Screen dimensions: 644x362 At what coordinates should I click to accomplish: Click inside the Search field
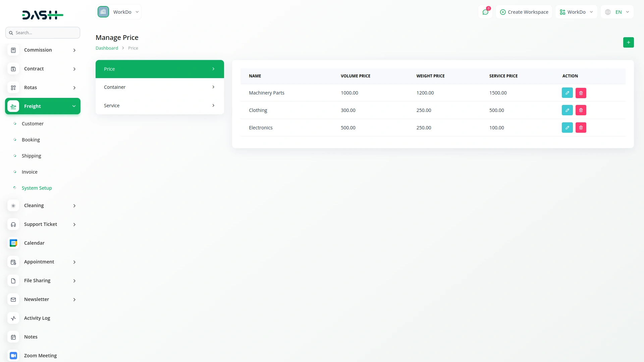pyautogui.click(x=43, y=33)
